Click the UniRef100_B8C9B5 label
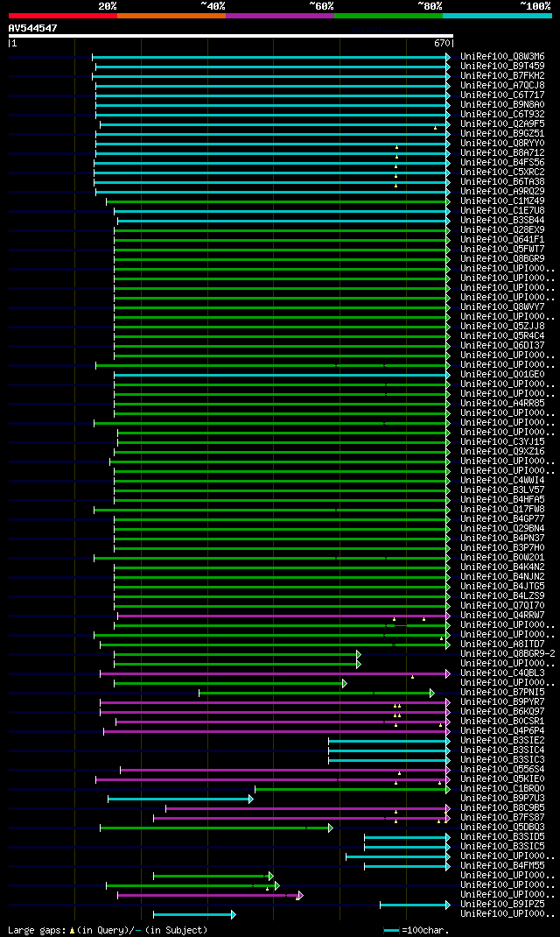The width and height of the screenshot is (560, 937). coord(502,808)
